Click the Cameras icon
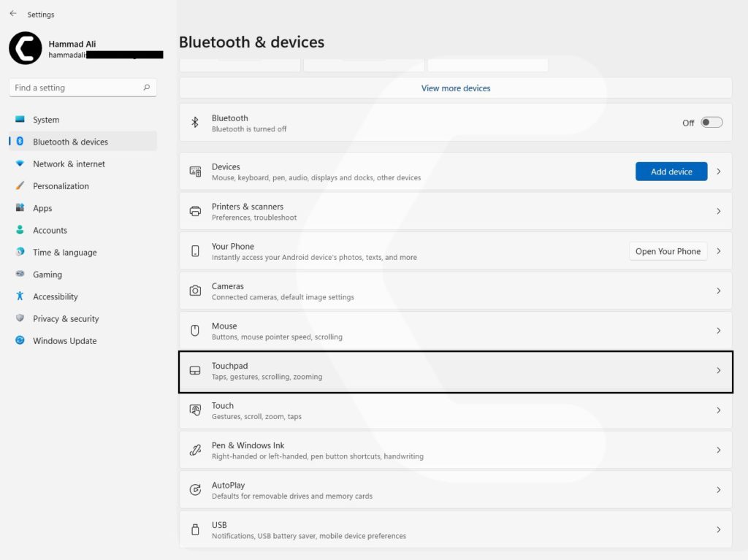 (194, 291)
